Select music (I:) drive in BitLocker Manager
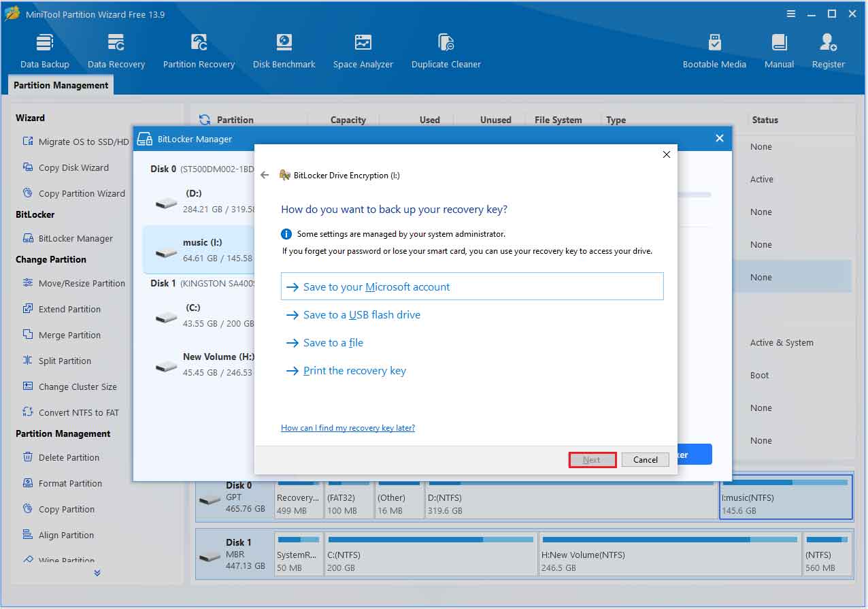868x609 pixels. [x=199, y=250]
